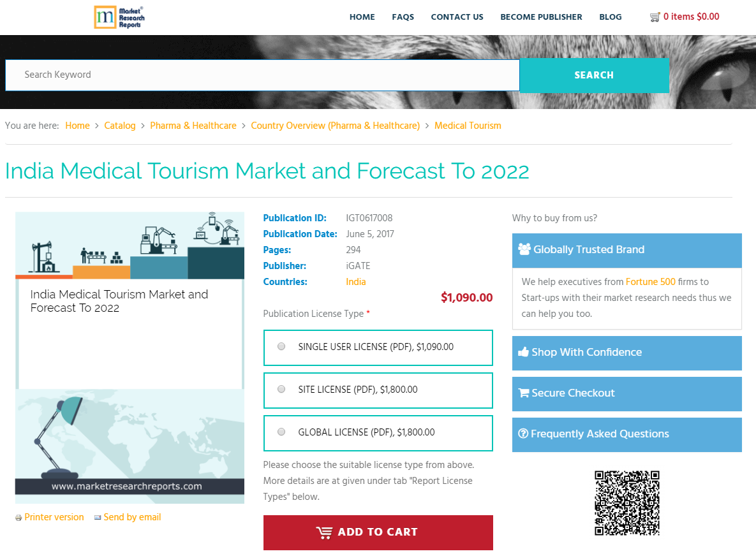Follow the Home breadcrumb link
756x556 pixels.
(x=78, y=126)
